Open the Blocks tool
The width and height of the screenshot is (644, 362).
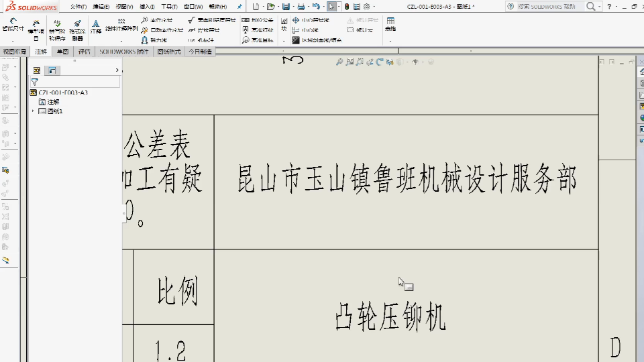[284, 25]
